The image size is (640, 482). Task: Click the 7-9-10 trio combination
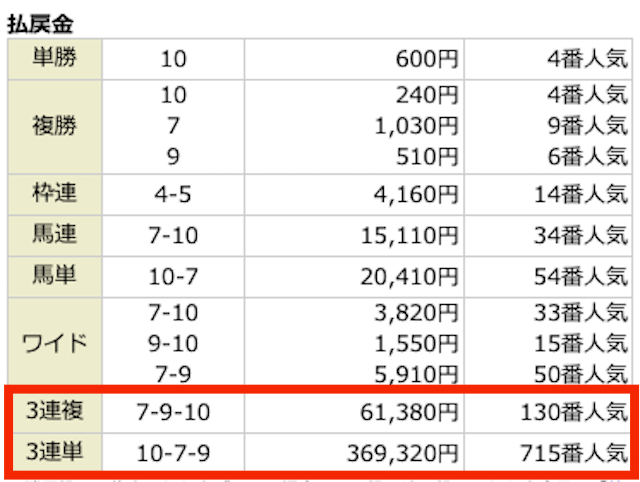pos(173,412)
